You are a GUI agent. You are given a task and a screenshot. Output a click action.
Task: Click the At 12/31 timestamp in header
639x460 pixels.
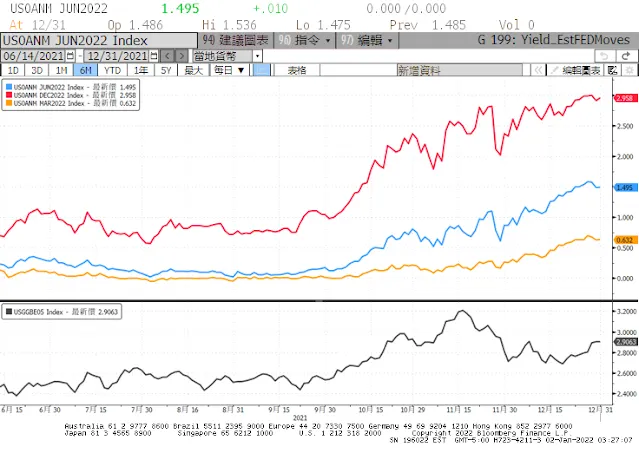pos(37,25)
